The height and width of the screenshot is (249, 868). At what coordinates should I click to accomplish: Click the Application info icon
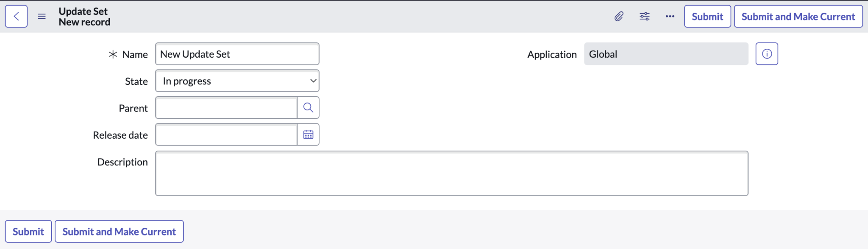click(x=767, y=54)
